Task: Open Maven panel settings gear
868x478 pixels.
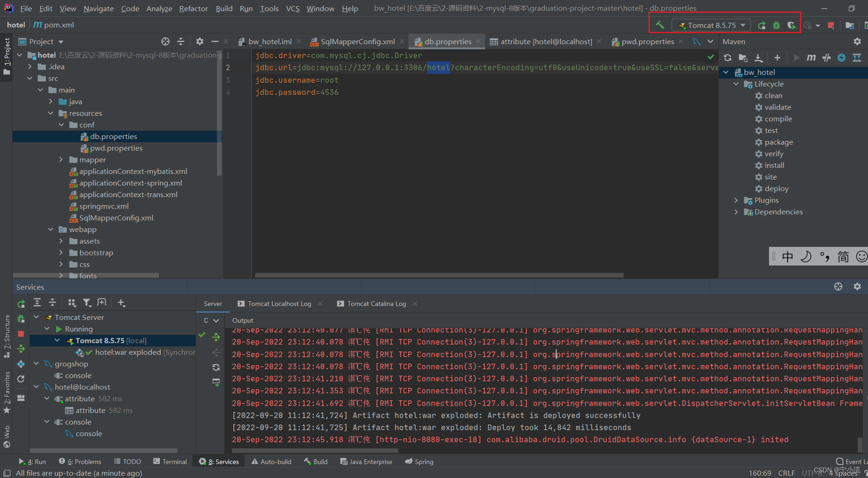Action: pos(857,41)
